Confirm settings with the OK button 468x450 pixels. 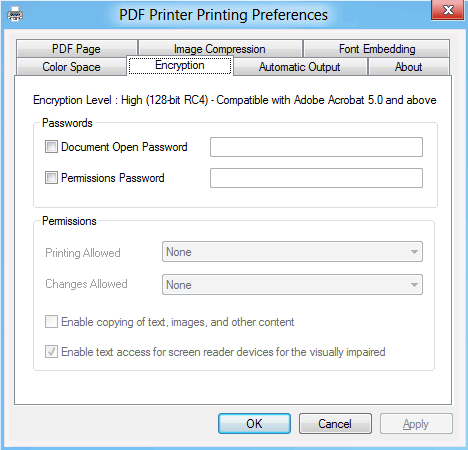point(254,424)
